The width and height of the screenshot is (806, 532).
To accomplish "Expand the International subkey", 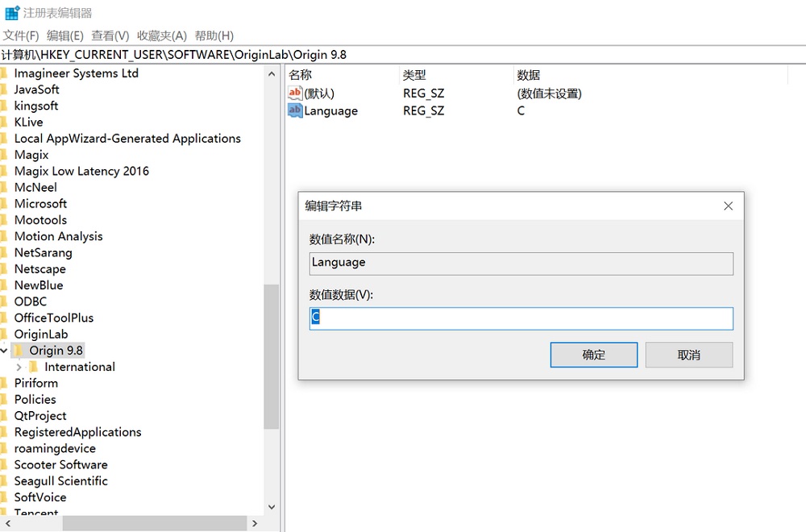I will tap(19, 367).
